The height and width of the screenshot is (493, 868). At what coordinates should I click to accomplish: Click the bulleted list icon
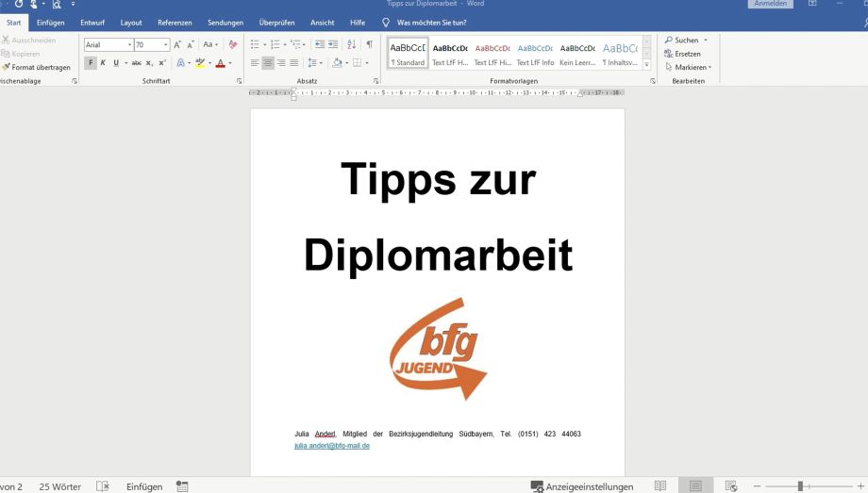click(x=255, y=44)
